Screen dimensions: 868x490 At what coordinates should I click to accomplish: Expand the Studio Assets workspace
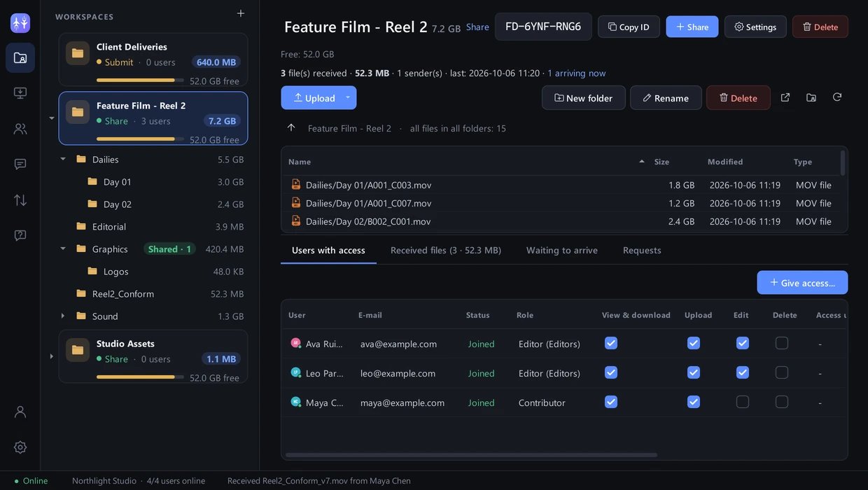tap(51, 356)
